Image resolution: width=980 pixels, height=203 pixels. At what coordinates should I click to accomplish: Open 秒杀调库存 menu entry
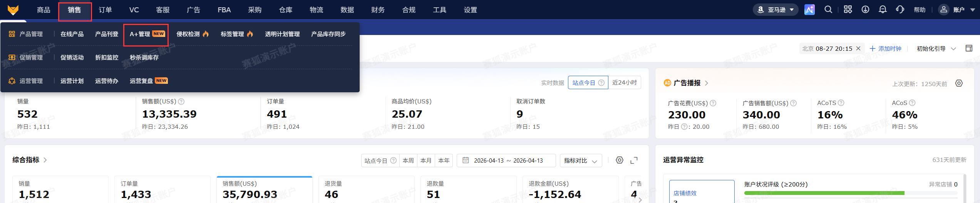(x=144, y=58)
